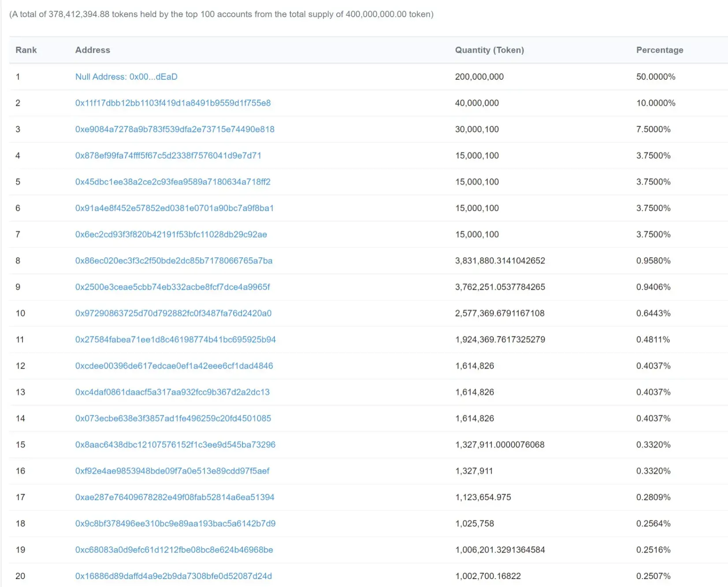The width and height of the screenshot is (728, 587).
Task: Open address 0x91a4e8f452e57852ed0381e0701a90bc7a9f8ba1
Action: pos(175,208)
